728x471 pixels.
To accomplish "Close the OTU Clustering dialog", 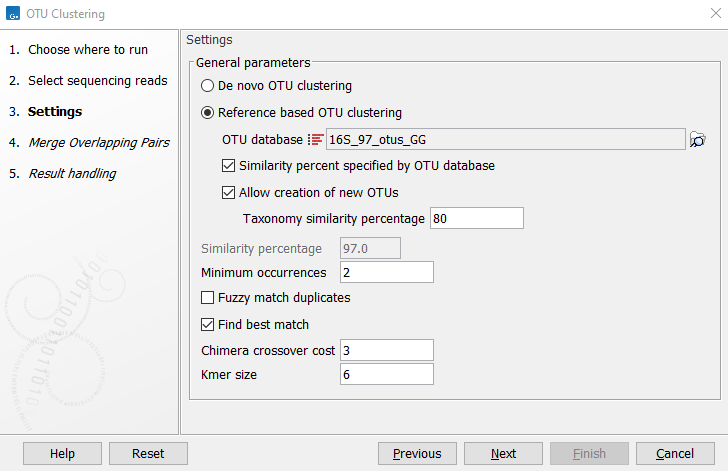I will pyautogui.click(x=716, y=13).
